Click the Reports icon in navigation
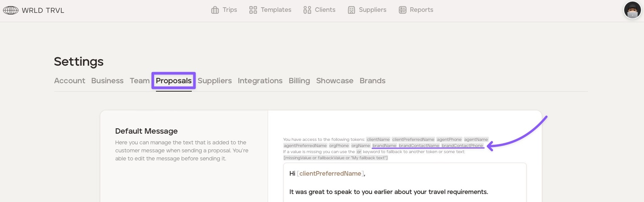The image size is (644, 202). tap(403, 10)
